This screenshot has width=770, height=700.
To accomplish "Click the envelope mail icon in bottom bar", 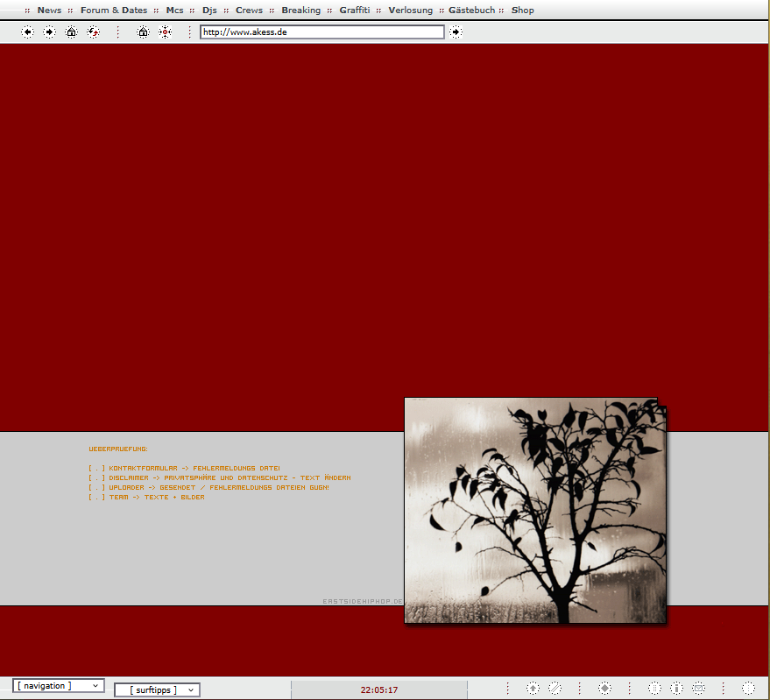I will [698, 689].
